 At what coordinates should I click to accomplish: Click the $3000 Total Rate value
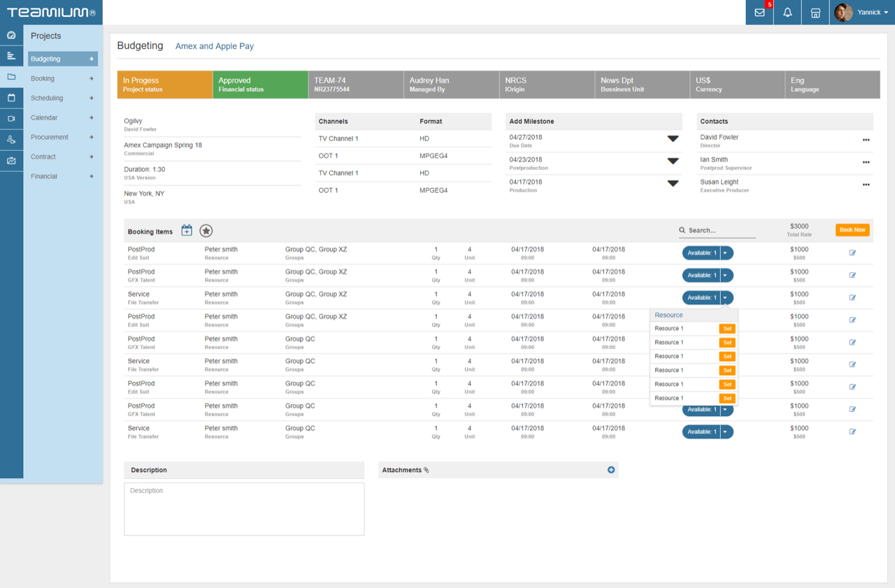pyautogui.click(x=799, y=227)
